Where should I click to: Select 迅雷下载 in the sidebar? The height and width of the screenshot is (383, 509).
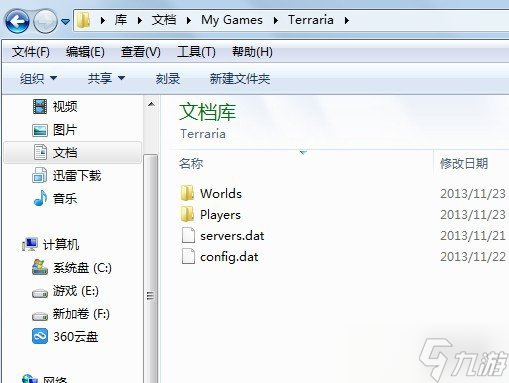[77, 176]
